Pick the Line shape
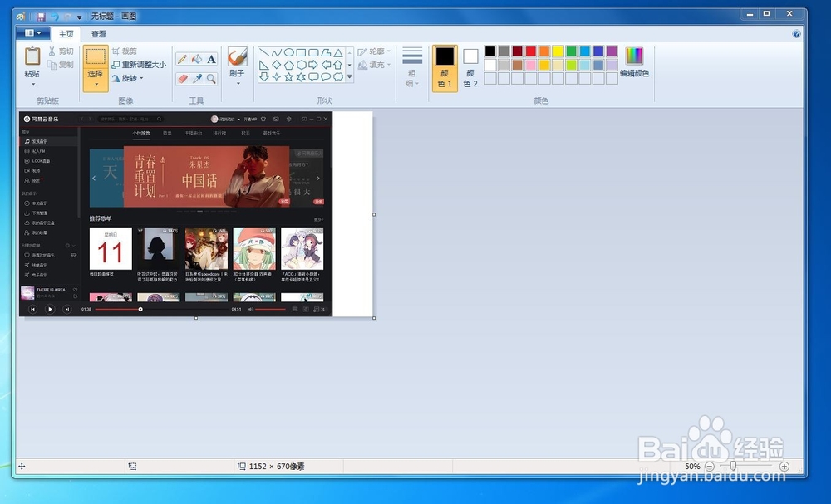This screenshot has width=831, height=504. click(264, 52)
